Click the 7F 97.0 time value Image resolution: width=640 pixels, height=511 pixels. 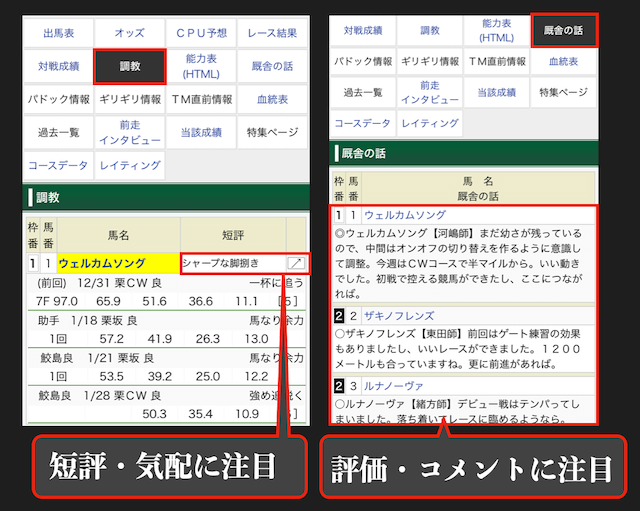coord(56,301)
